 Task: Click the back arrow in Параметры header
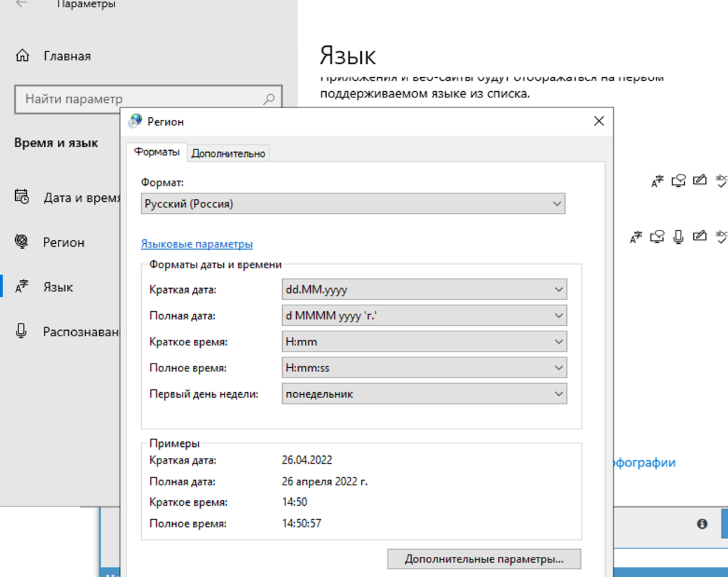coord(21,4)
